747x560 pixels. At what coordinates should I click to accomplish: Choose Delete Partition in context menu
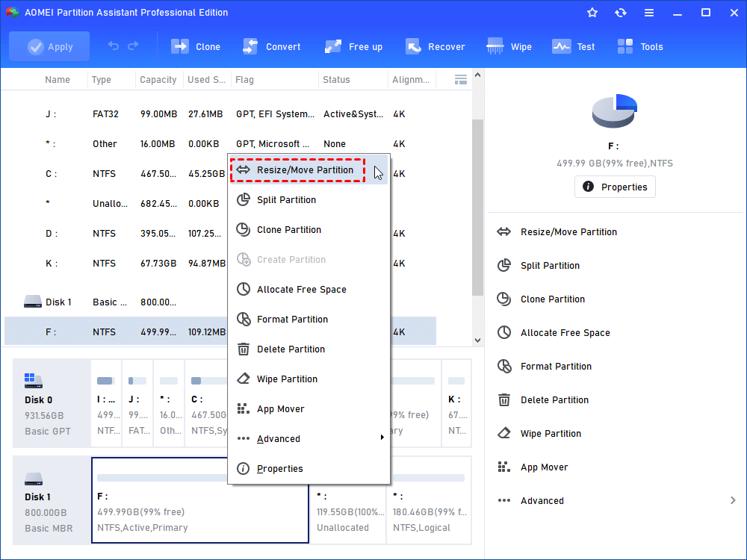coord(309,349)
